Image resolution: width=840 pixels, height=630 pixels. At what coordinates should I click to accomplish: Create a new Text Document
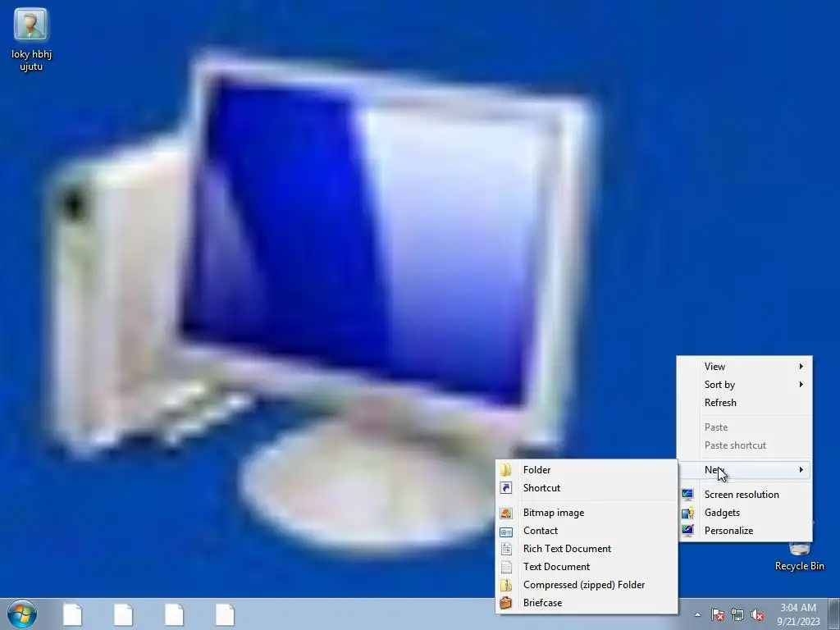[587, 567]
